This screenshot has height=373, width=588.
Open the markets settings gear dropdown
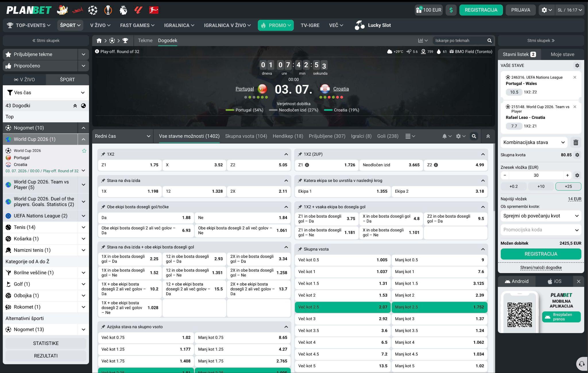(x=461, y=136)
